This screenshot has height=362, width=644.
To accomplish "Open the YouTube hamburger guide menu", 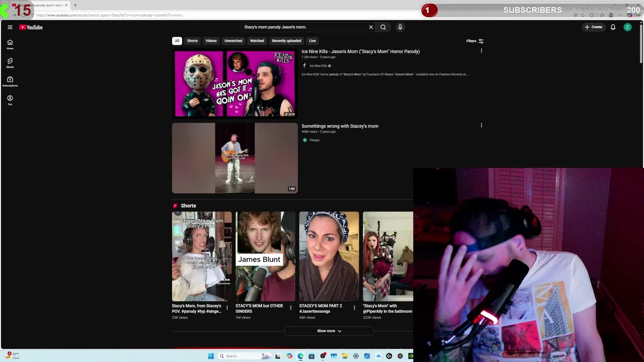I will pos(10,27).
